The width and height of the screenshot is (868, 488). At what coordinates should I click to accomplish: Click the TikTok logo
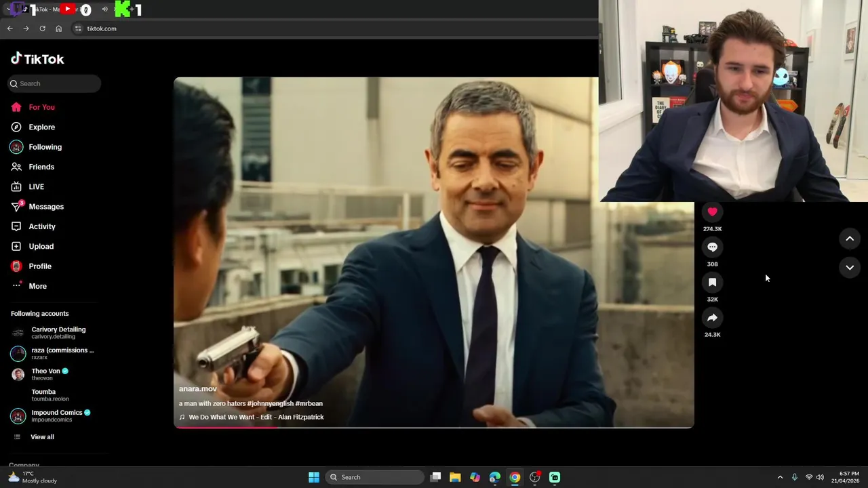point(37,59)
